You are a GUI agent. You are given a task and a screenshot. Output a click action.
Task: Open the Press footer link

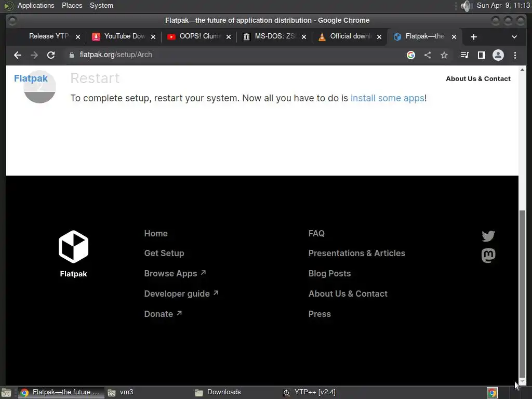(x=320, y=314)
